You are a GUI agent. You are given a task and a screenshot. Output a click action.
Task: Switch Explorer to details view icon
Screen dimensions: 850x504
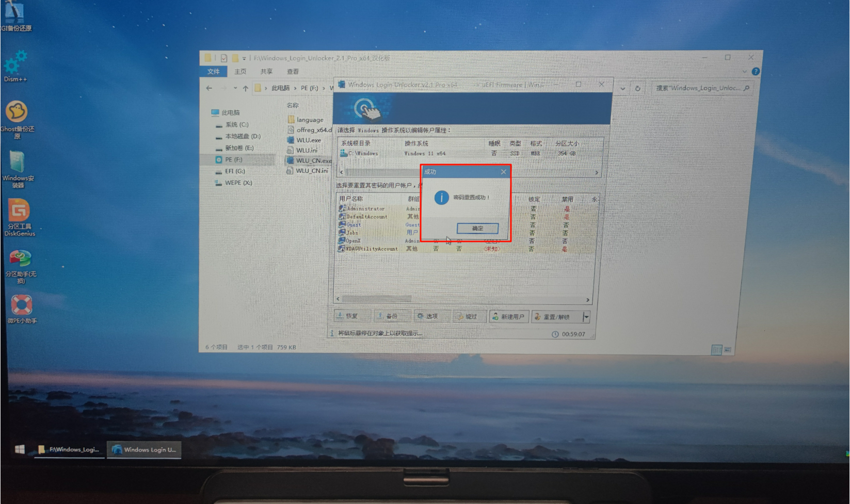[x=716, y=350]
